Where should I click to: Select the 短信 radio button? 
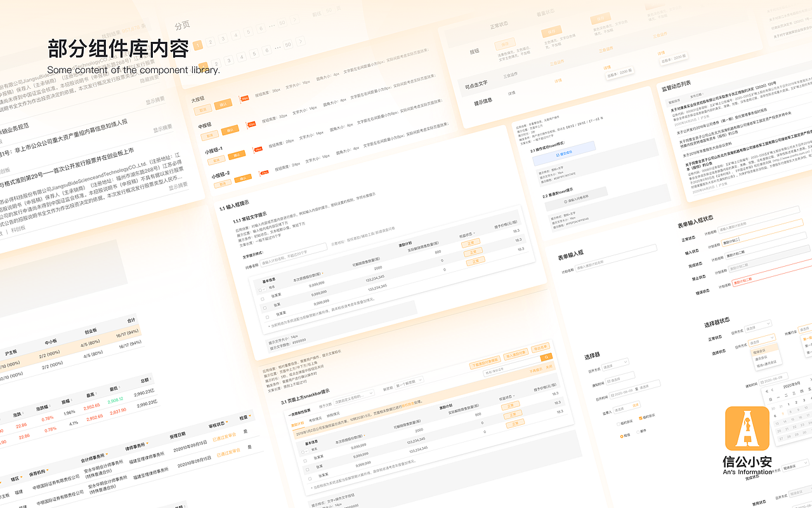pos(622,436)
